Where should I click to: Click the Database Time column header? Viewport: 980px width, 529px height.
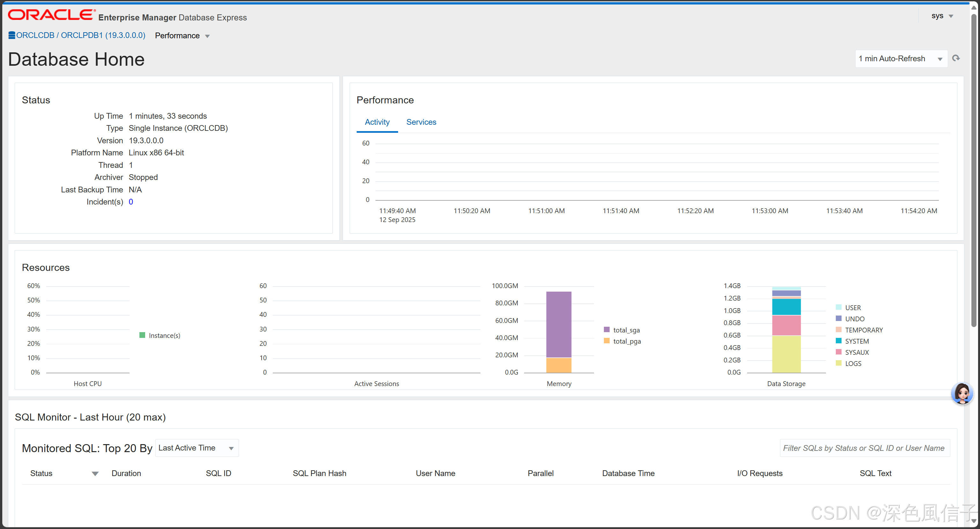(x=628, y=473)
